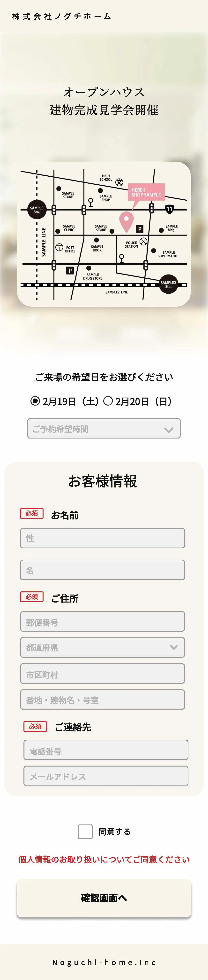Click the 株式会社ノグチホーム header logo

coord(61,16)
